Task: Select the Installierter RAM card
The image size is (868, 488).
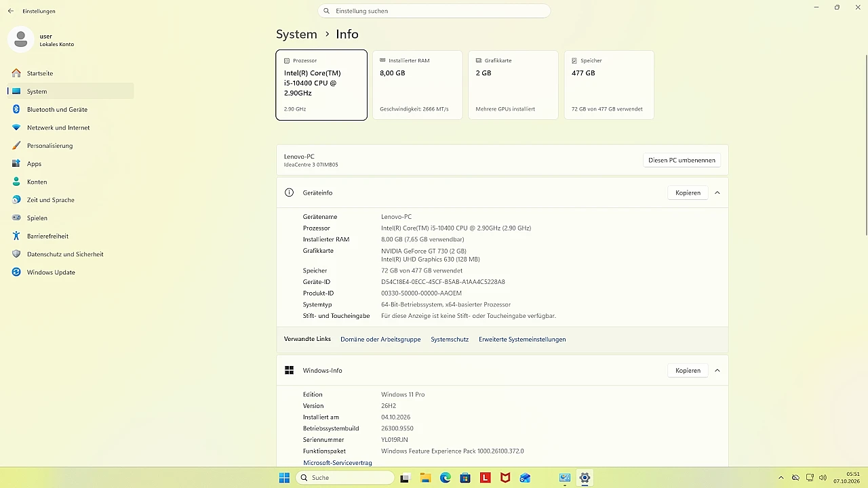Action: click(x=417, y=85)
